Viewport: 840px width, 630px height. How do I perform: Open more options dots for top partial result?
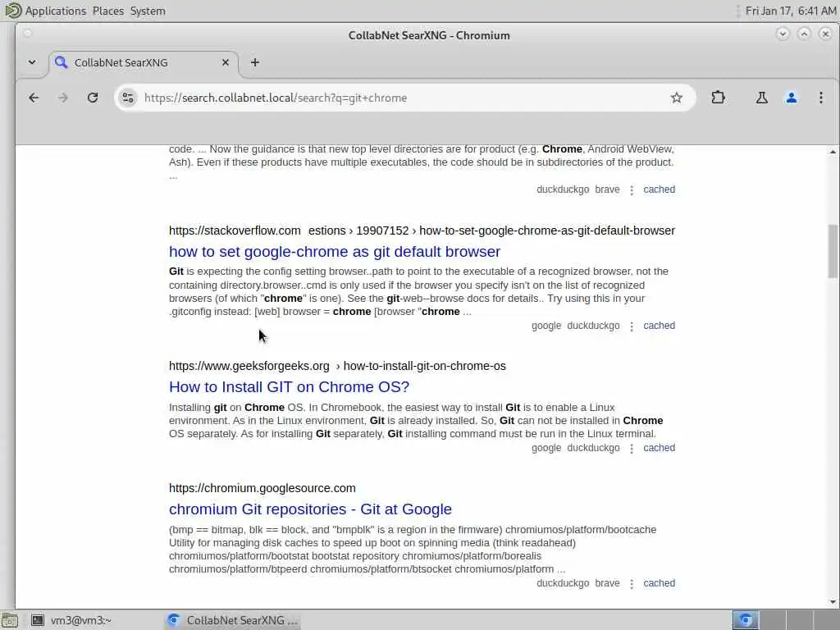632,189
